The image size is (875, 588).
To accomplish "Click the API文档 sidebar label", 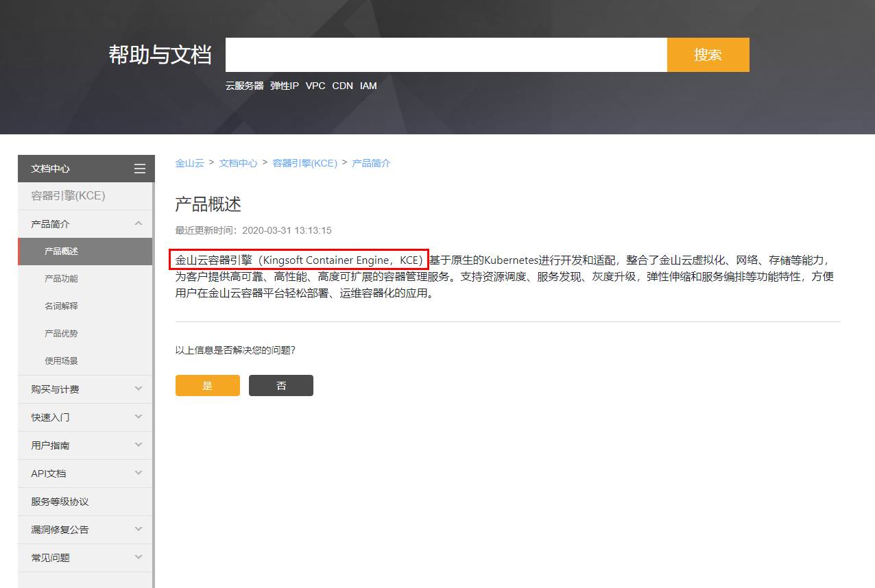I will tap(49, 474).
